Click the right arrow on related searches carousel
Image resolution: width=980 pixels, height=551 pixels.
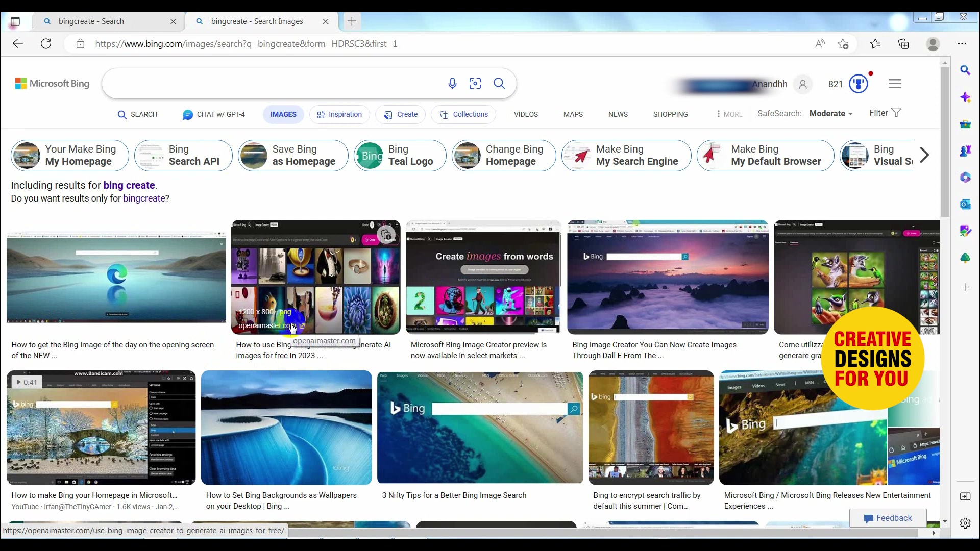[x=924, y=156]
